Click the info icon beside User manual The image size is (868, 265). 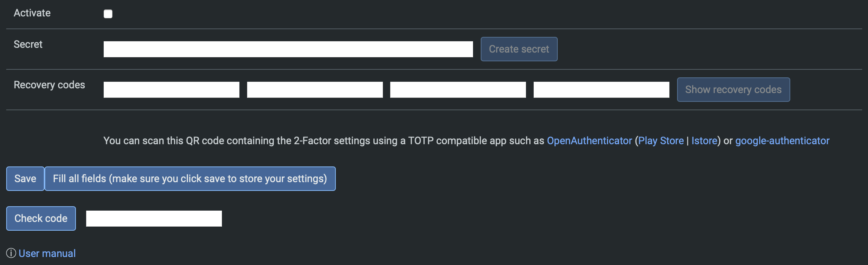[x=11, y=253]
